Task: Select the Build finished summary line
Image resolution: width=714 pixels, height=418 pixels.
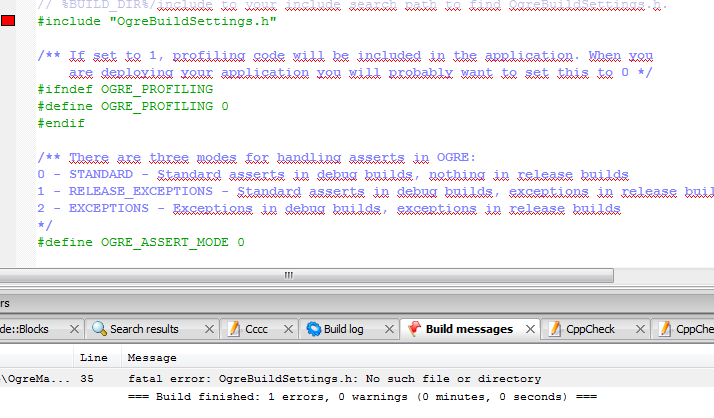Action: 362,397
